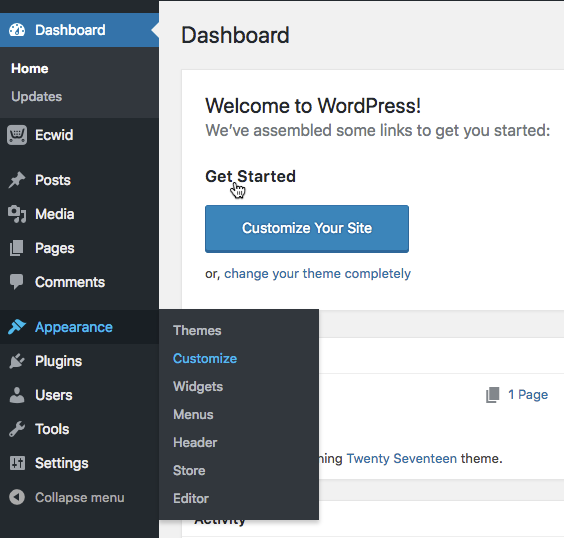This screenshot has height=538, width=564.
Task: Open the Twenty Seventeen theme link
Action: click(x=401, y=459)
